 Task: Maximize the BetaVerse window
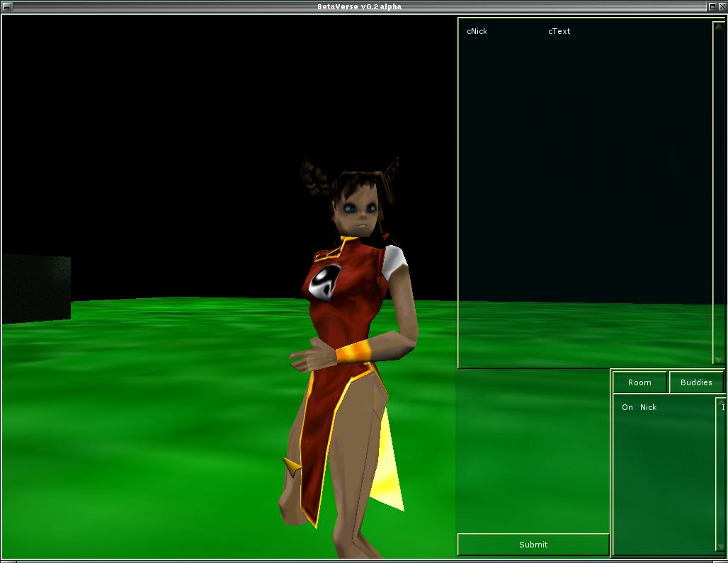[x=712, y=6]
